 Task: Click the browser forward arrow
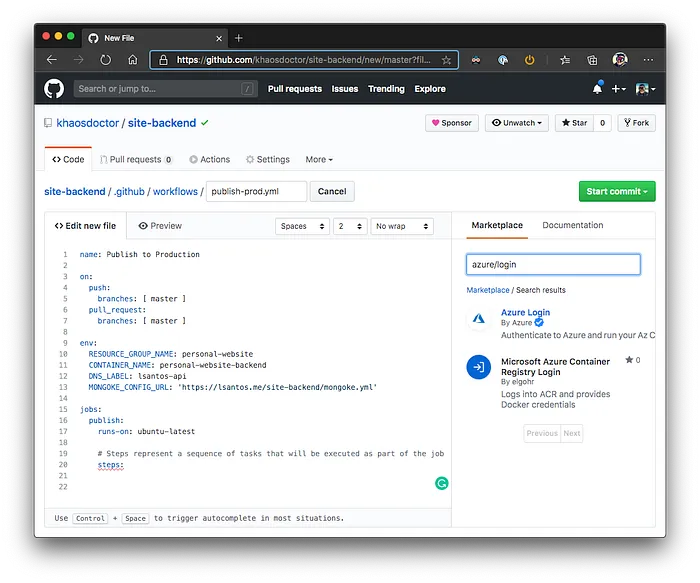[x=79, y=60]
